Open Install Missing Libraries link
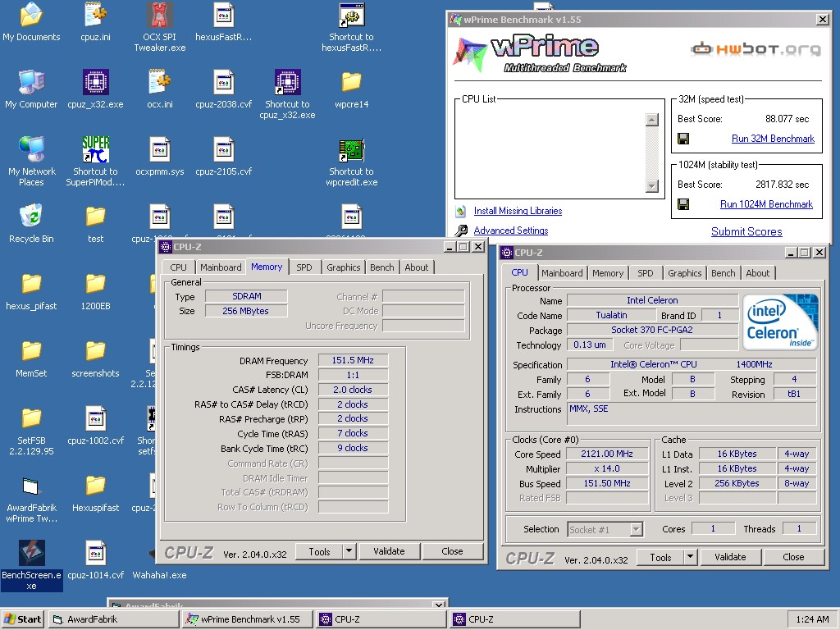This screenshot has height=630, width=840. tap(518, 211)
